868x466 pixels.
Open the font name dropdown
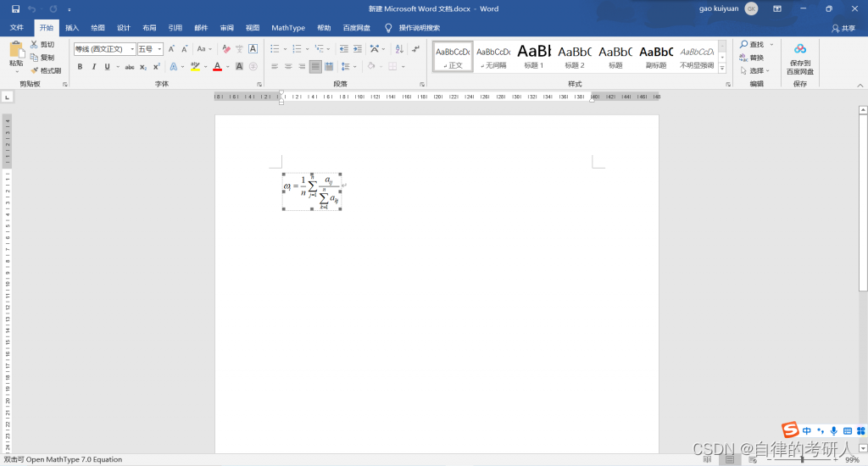tap(132, 49)
